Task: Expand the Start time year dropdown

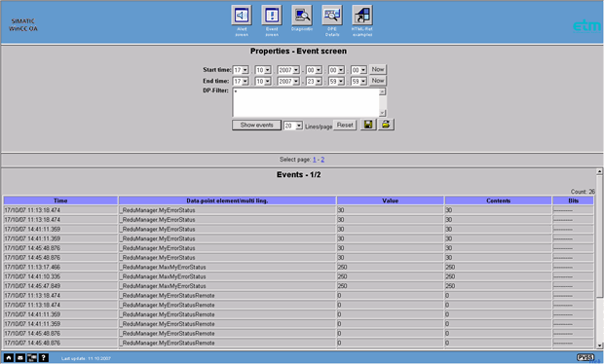Action: pyautogui.click(x=288, y=70)
